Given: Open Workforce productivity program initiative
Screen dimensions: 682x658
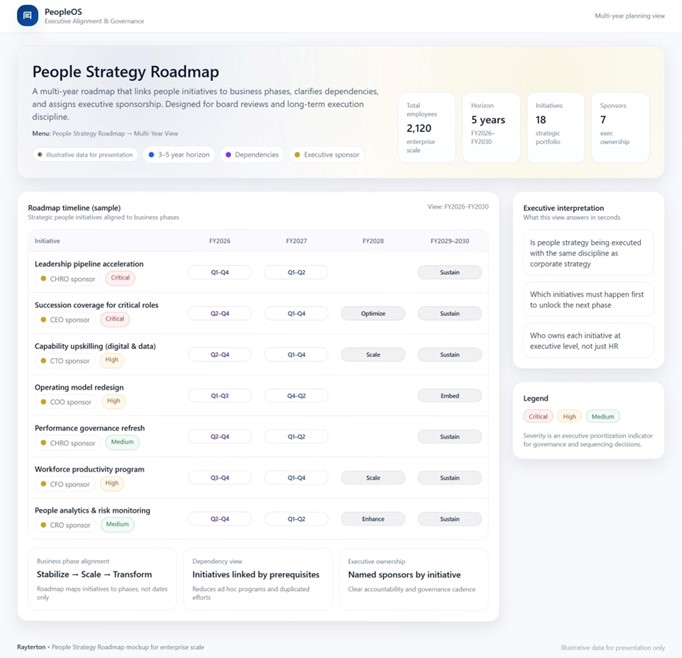Looking at the screenshot, I should point(90,469).
